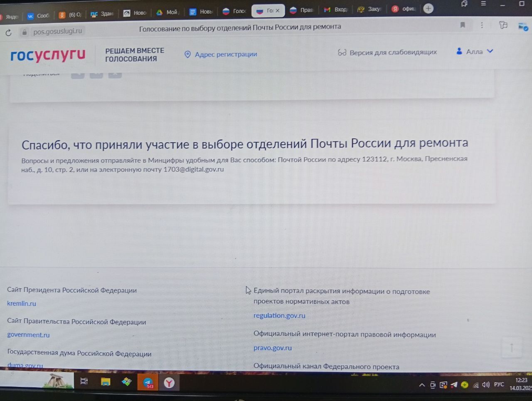The width and height of the screenshot is (532, 401).
Task: Switch to the Google Docs "Новы" tab
Action: [201, 12]
